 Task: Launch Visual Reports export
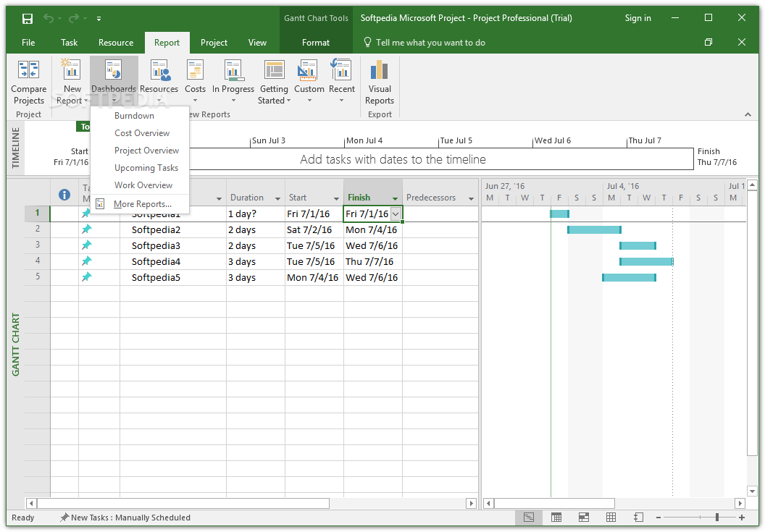380,82
